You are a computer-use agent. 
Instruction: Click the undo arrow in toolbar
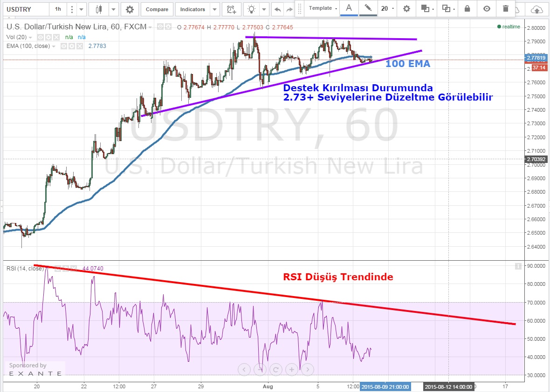click(x=278, y=9)
